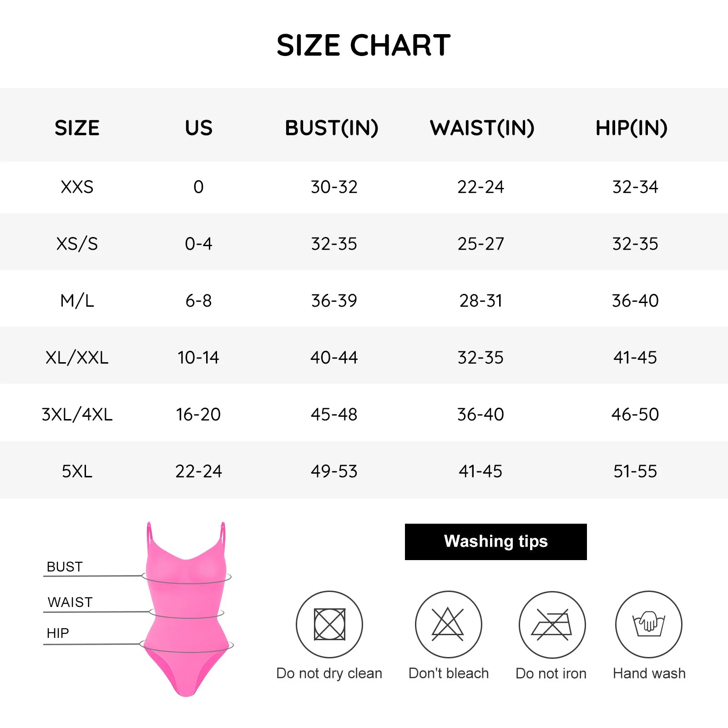The width and height of the screenshot is (728, 728).
Task: Click the Washing tips black banner
Action: [495, 541]
